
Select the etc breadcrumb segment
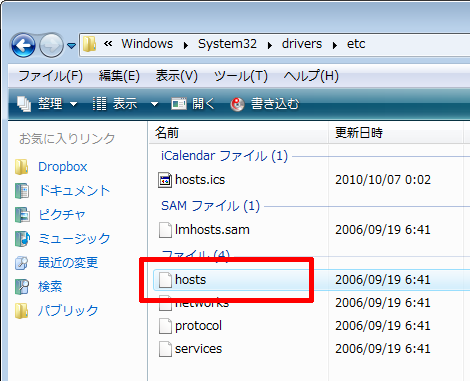coord(356,44)
